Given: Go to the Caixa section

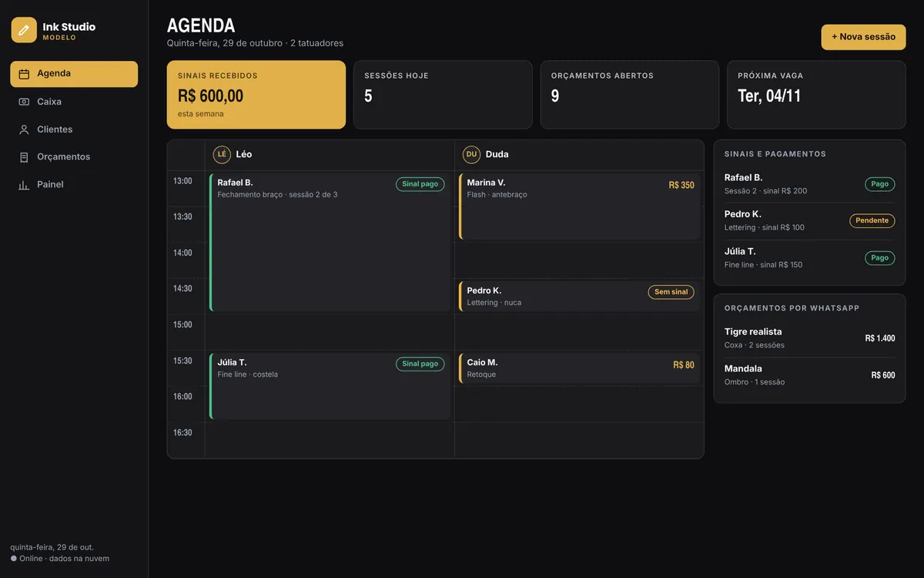Looking at the screenshot, I should pyautogui.click(x=74, y=102).
